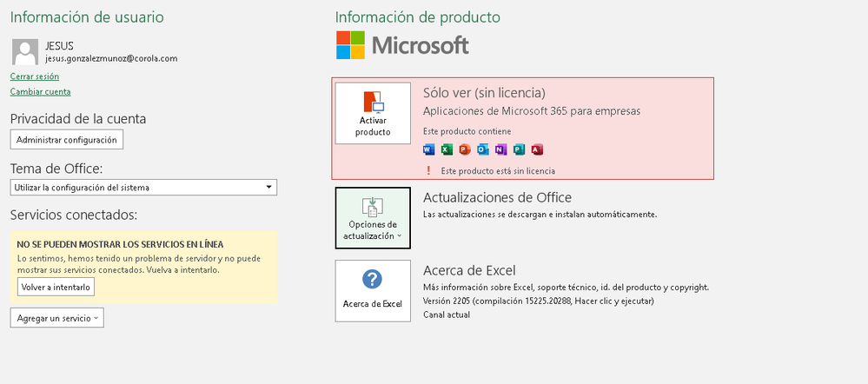Click the 'Información de producto' heading
The width and height of the screenshot is (868, 384).
[x=417, y=17]
